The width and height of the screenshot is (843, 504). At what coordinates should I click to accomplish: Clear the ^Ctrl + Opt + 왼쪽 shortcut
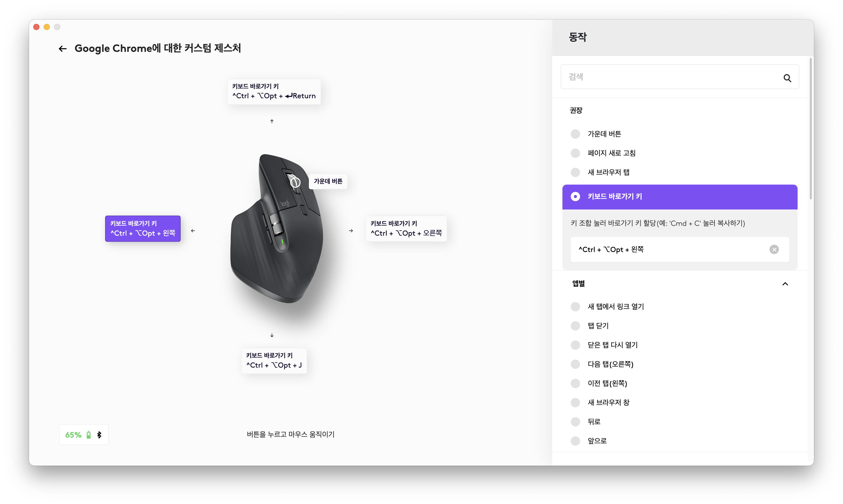774,249
